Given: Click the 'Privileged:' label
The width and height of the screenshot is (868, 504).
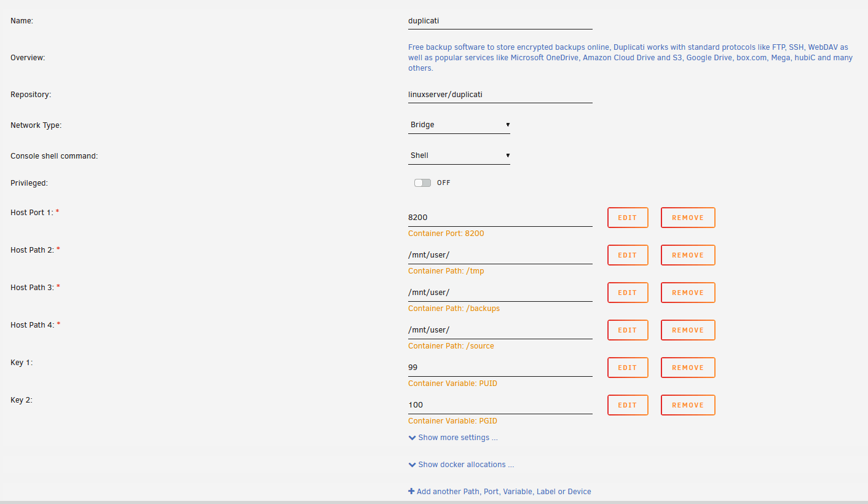Looking at the screenshot, I should point(29,183).
